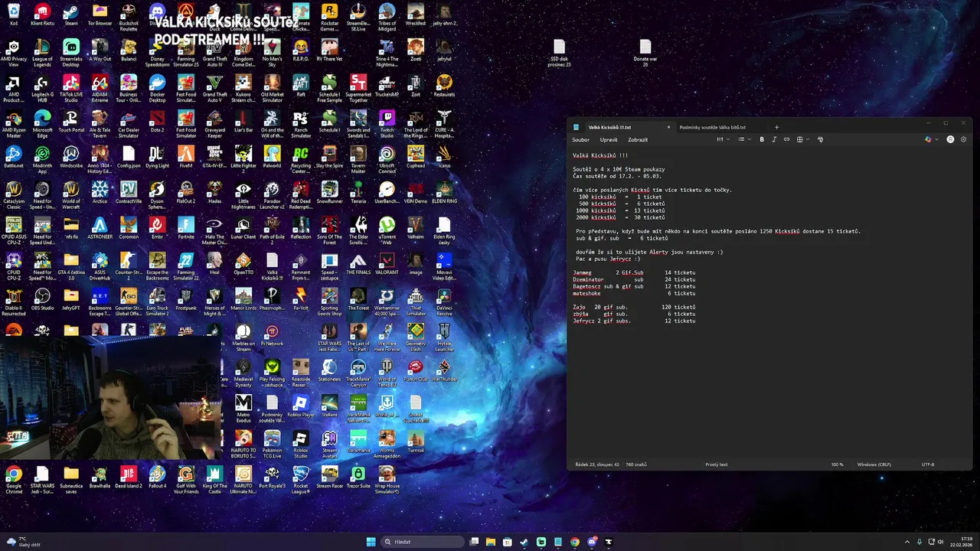
Task: Open the Twitch Studio shortcut
Action: tap(387, 122)
